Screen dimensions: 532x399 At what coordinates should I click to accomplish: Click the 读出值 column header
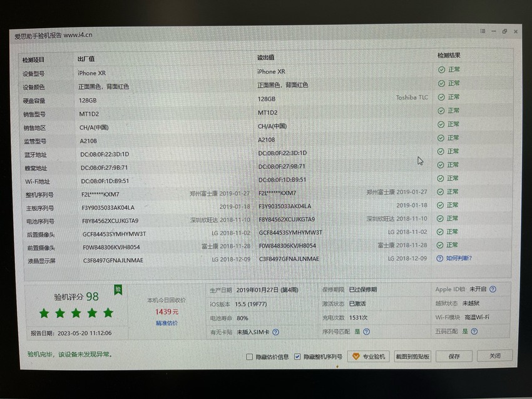265,58
